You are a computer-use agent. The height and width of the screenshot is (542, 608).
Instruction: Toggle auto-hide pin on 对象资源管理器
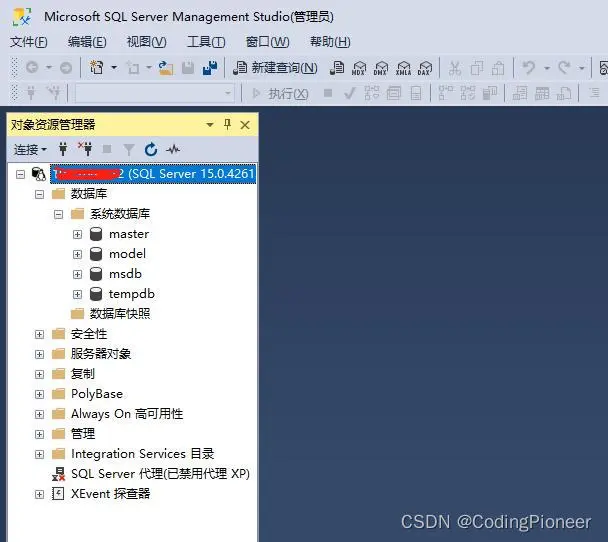[228, 124]
